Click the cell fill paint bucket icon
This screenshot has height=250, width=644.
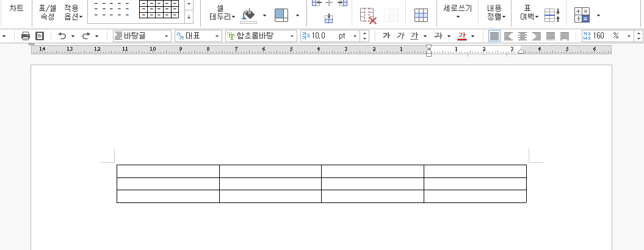coord(248,15)
